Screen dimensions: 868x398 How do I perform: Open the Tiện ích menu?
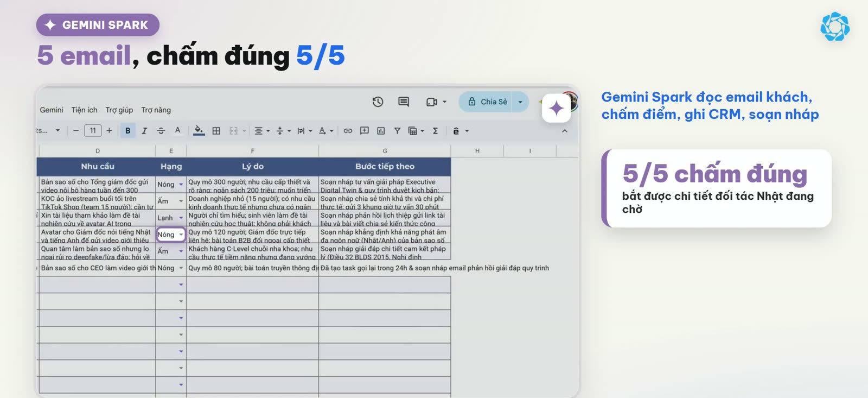pos(85,110)
